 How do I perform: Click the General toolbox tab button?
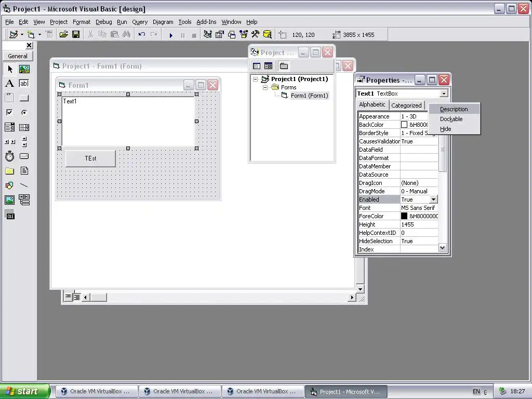pyautogui.click(x=18, y=56)
